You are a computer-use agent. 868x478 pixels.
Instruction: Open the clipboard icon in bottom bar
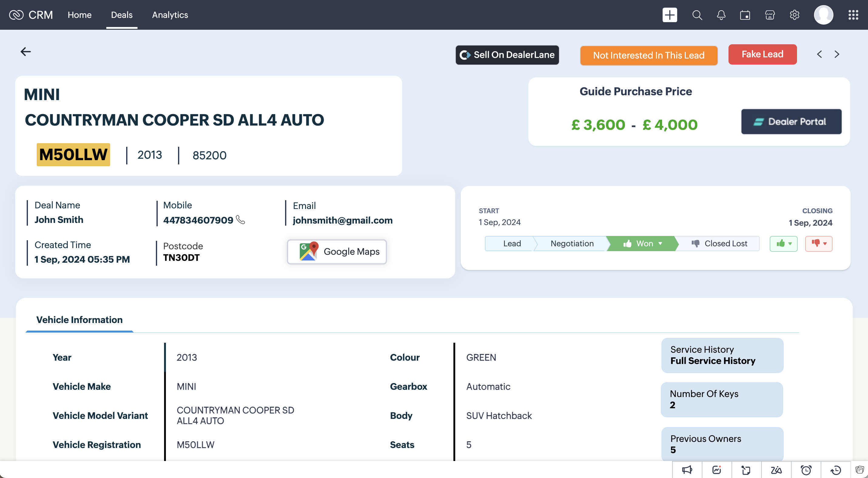tap(746, 470)
